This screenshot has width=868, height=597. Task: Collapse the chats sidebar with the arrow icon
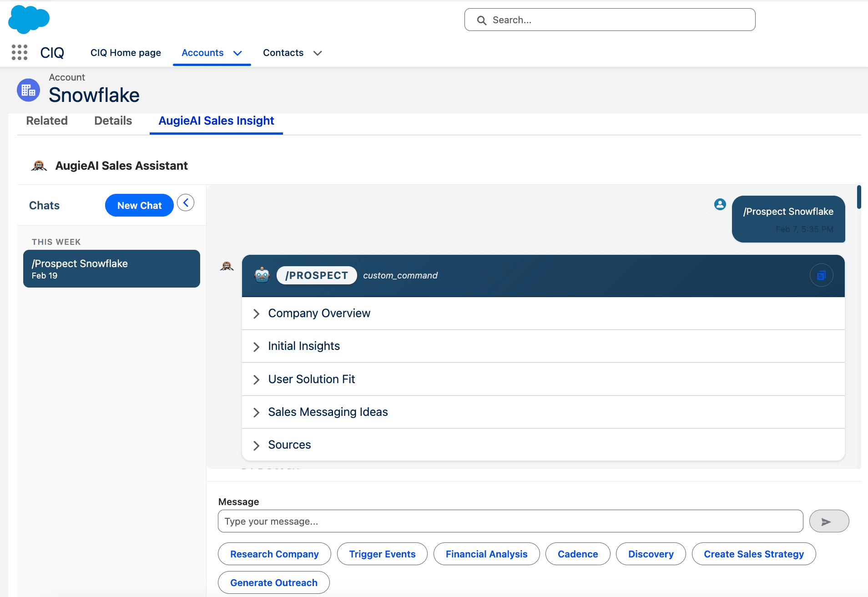coord(186,203)
